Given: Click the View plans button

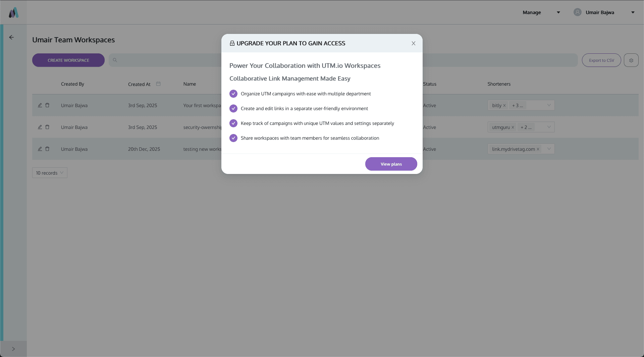Looking at the screenshot, I should [391, 164].
